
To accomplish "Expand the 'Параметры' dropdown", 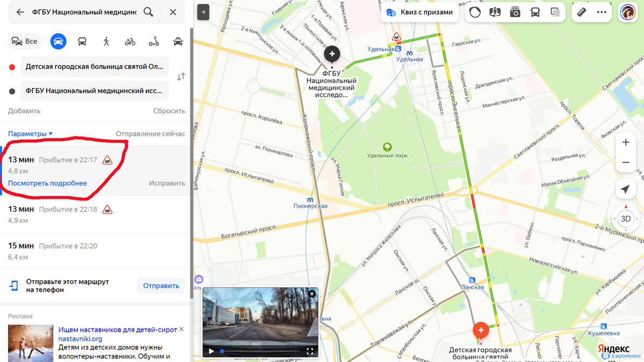I will point(31,134).
